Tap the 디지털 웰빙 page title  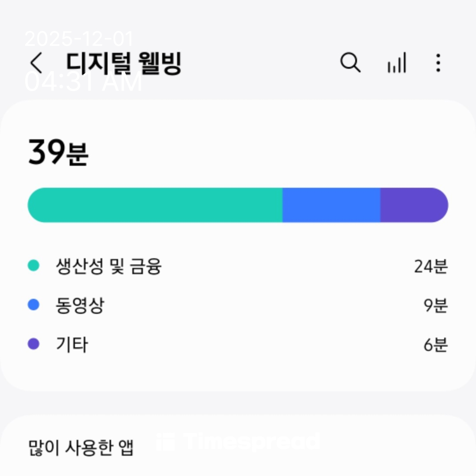tap(124, 63)
